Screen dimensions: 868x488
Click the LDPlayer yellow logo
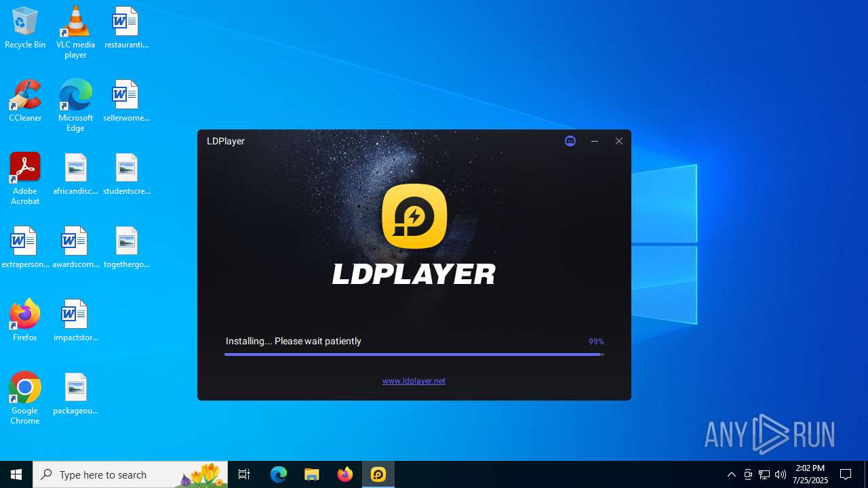click(414, 216)
